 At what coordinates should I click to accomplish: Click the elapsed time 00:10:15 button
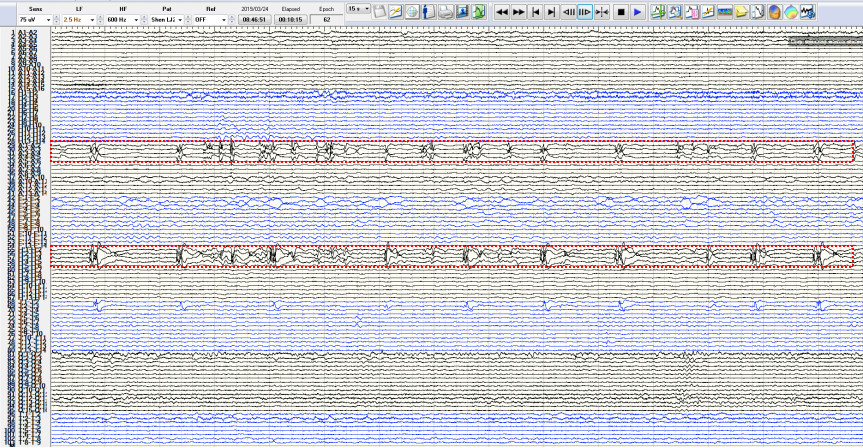[291, 19]
